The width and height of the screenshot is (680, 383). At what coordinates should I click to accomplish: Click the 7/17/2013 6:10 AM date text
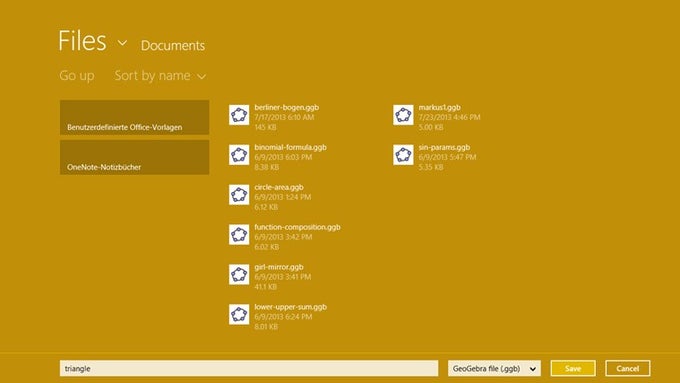[x=284, y=118]
